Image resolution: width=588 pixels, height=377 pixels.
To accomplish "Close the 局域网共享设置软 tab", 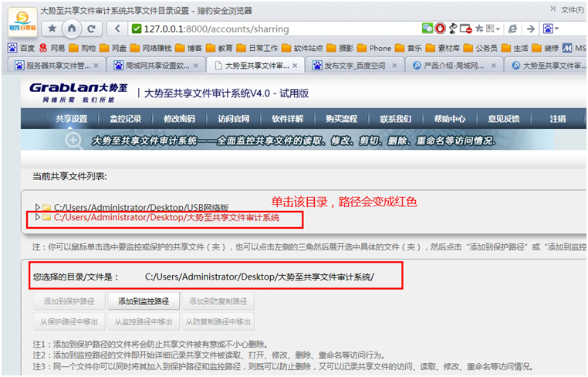I will [x=196, y=66].
